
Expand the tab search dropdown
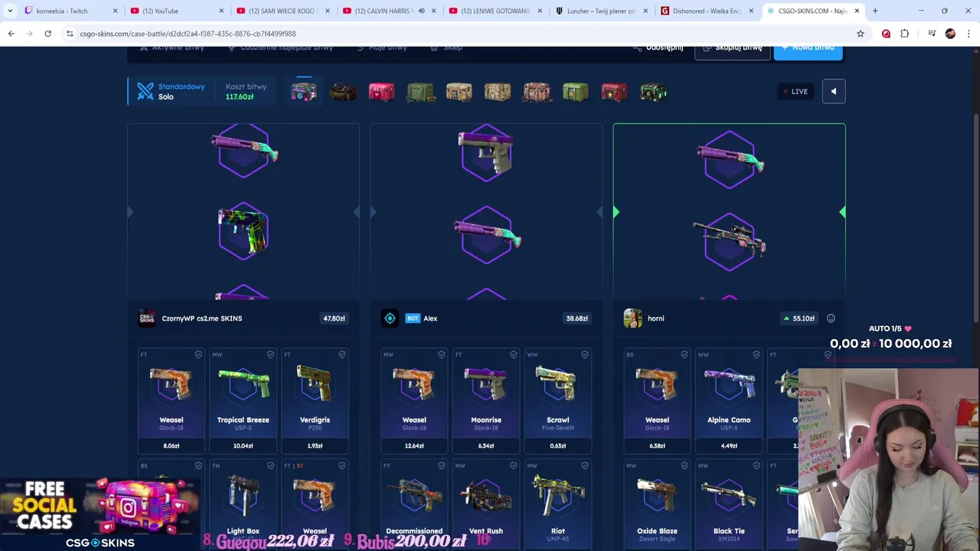click(x=10, y=11)
